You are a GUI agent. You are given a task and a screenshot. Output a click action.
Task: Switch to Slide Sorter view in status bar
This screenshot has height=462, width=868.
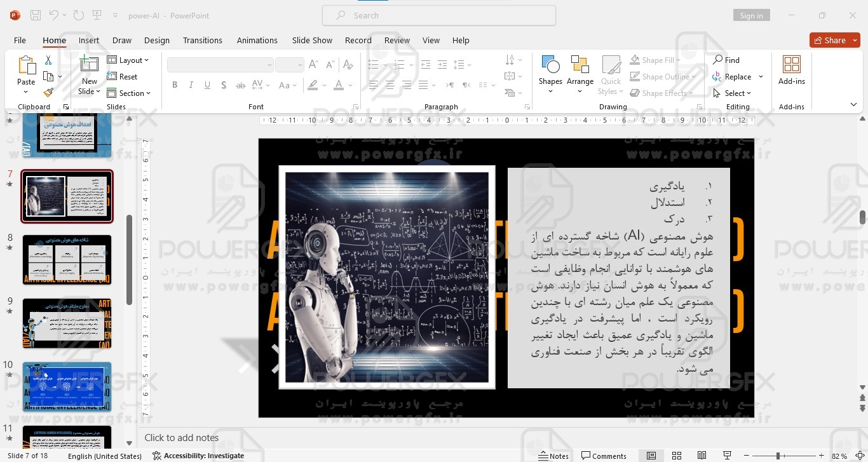coord(677,456)
